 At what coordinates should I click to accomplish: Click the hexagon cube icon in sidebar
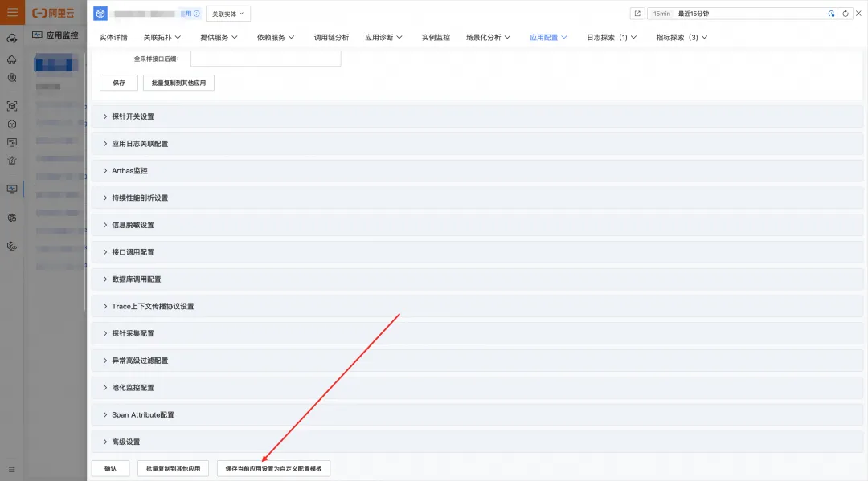11,124
